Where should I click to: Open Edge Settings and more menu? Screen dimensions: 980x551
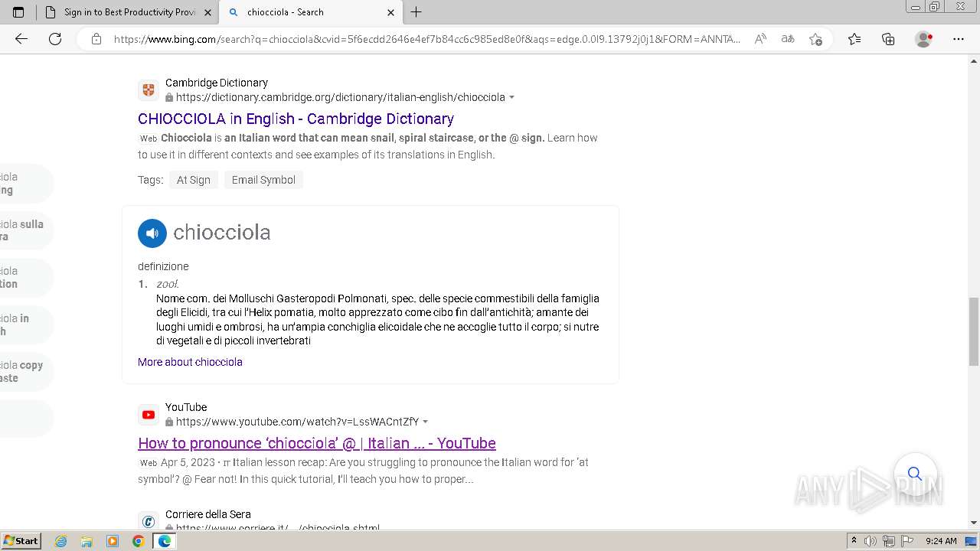[959, 39]
